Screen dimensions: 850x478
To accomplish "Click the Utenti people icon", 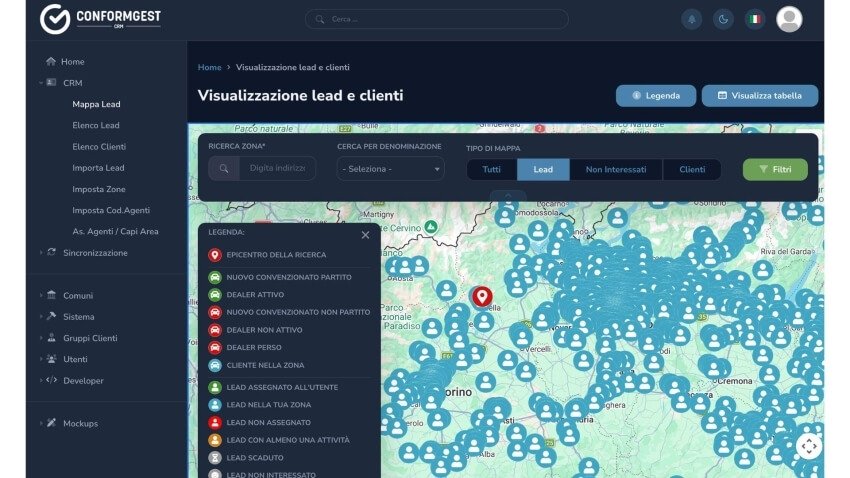I will pyautogui.click(x=51, y=358).
